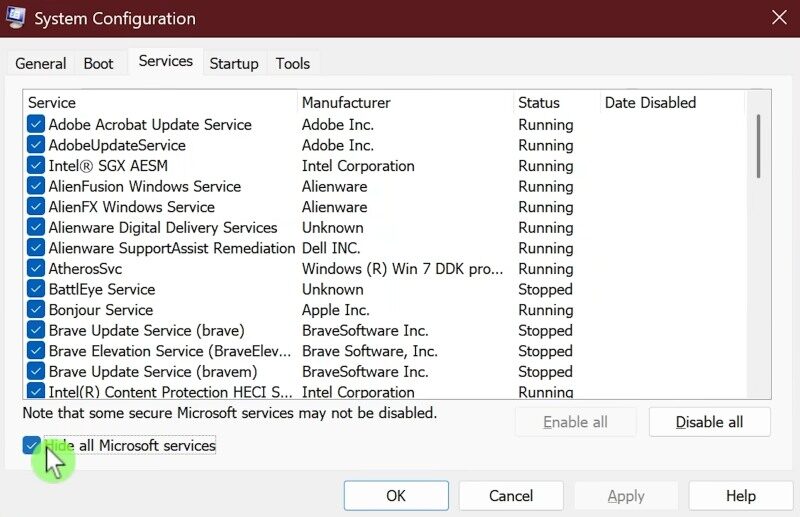The image size is (800, 517).
Task: Open Help for System Configuration
Action: coord(741,496)
